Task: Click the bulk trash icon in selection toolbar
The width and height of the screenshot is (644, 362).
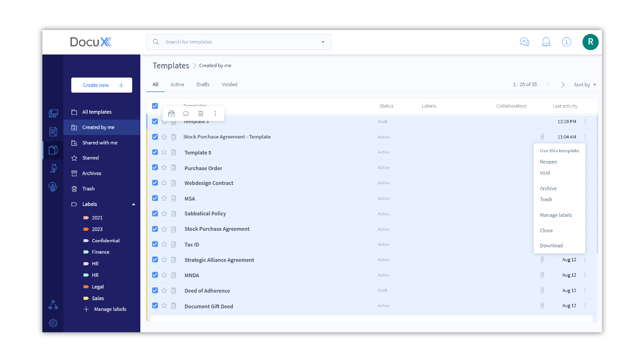Action: (201, 113)
